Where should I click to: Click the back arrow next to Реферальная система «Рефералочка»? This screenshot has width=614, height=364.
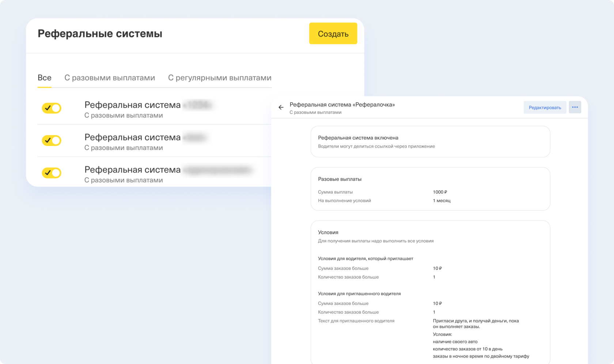281,107
